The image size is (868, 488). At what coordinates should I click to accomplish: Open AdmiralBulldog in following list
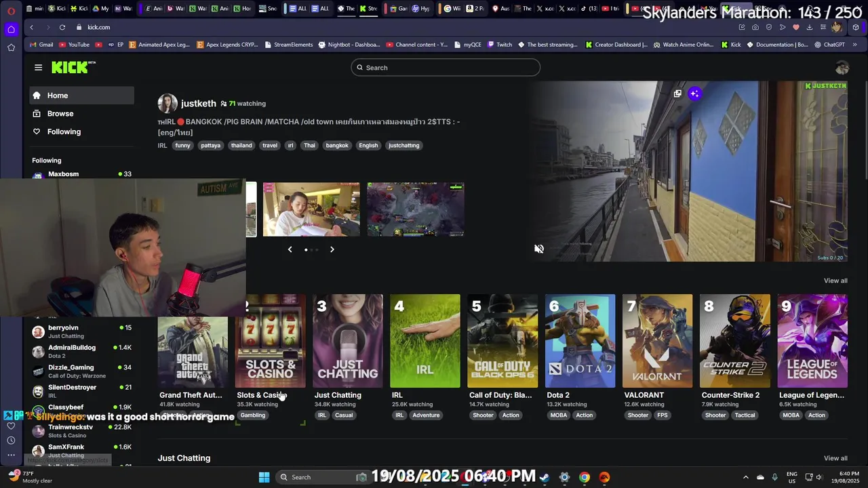click(x=81, y=351)
